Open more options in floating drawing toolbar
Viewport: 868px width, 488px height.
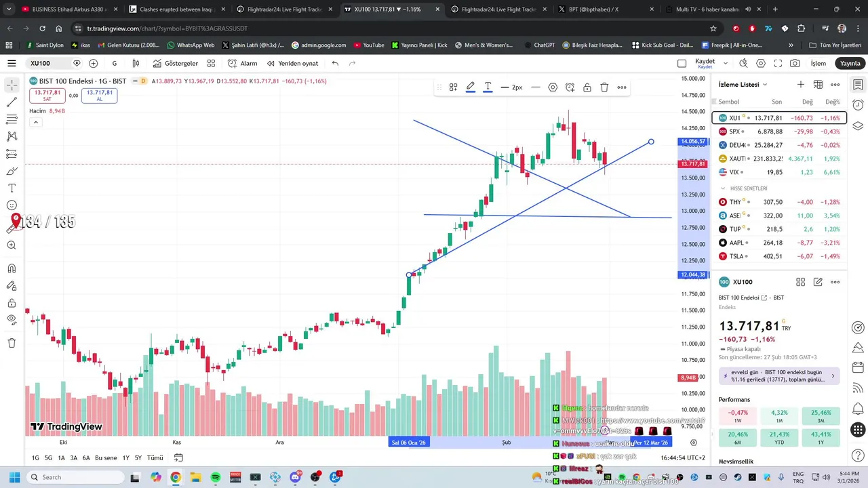622,87
